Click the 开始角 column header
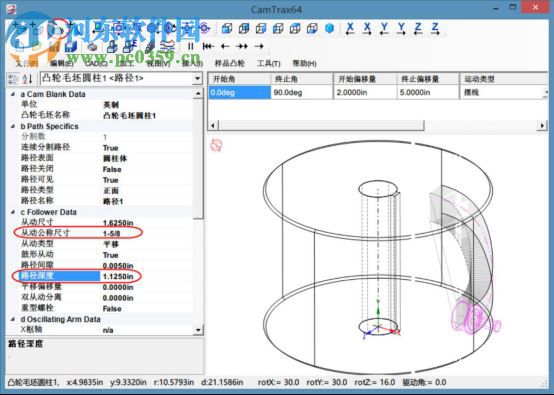This screenshot has width=554, height=395. coord(240,79)
